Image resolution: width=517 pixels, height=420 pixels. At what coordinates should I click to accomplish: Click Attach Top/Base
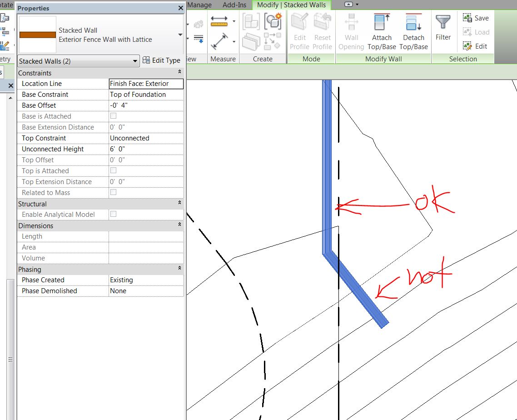(x=382, y=32)
